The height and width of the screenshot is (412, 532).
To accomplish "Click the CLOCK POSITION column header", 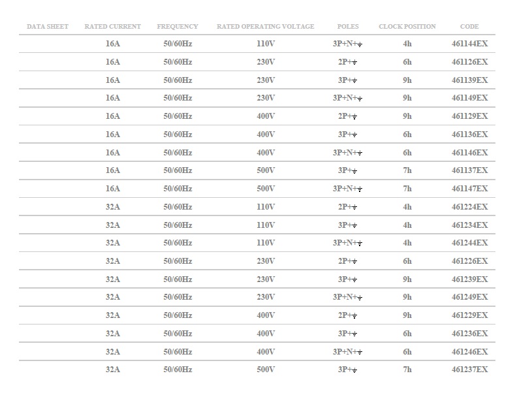I will [x=407, y=27].
